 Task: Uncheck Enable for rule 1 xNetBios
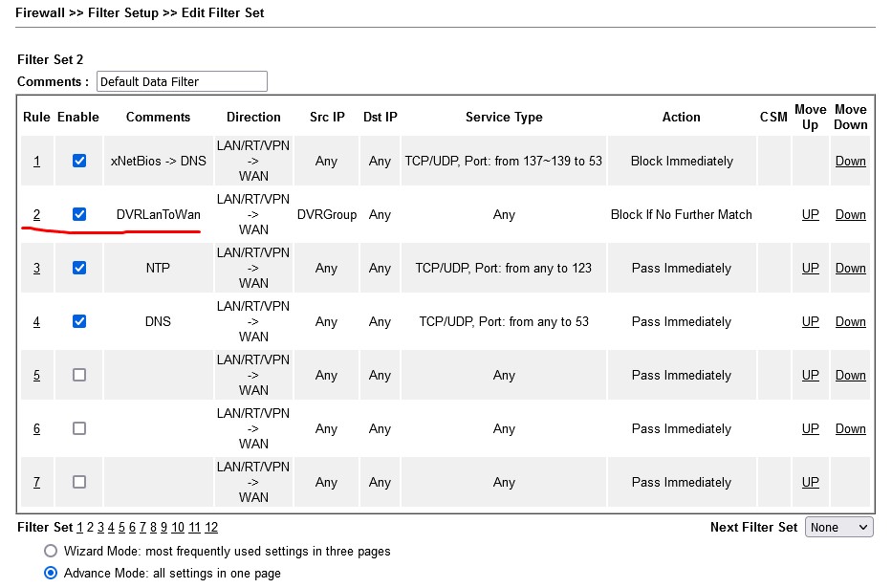79,161
